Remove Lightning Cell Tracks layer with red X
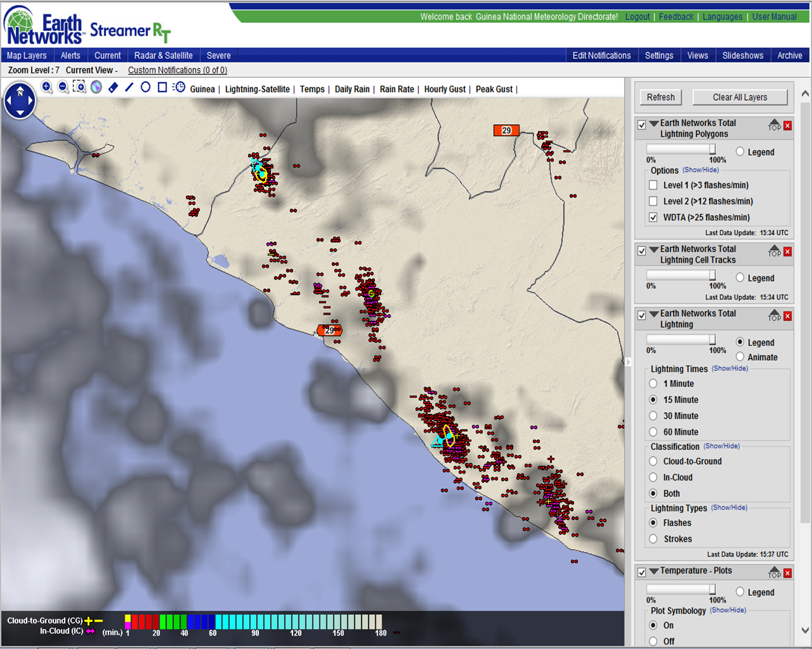812x649 pixels. pyautogui.click(x=787, y=251)
